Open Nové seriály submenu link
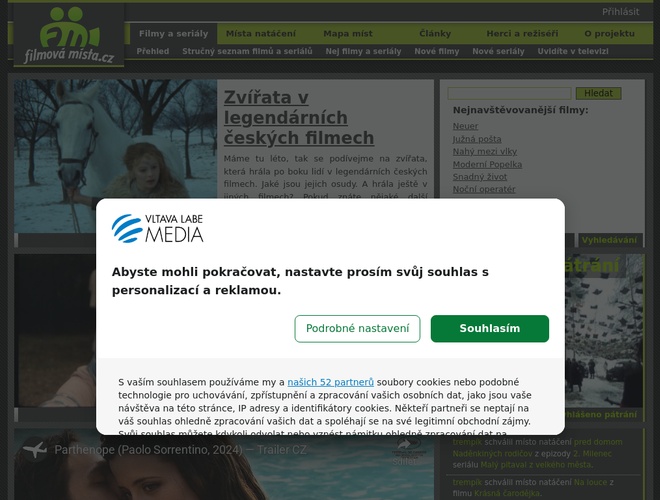Viewport: 660px width, 500px height. coord(498,51)
